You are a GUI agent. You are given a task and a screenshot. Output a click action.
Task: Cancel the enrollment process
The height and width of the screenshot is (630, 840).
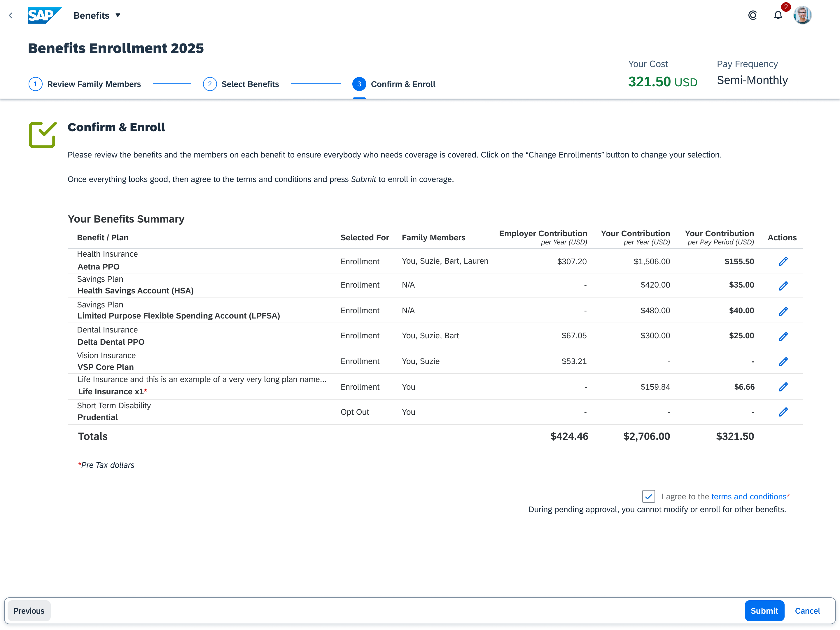tap(807, 611)
